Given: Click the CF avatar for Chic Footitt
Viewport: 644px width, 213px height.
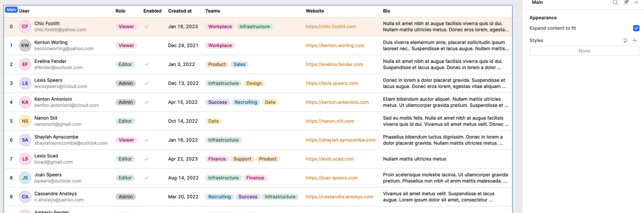Looking at the screenshot, I should [25, 26].
